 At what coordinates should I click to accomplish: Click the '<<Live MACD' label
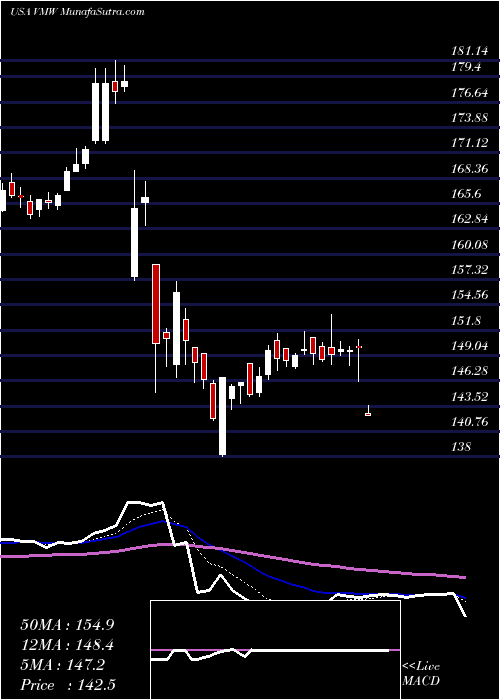point(421,674)
